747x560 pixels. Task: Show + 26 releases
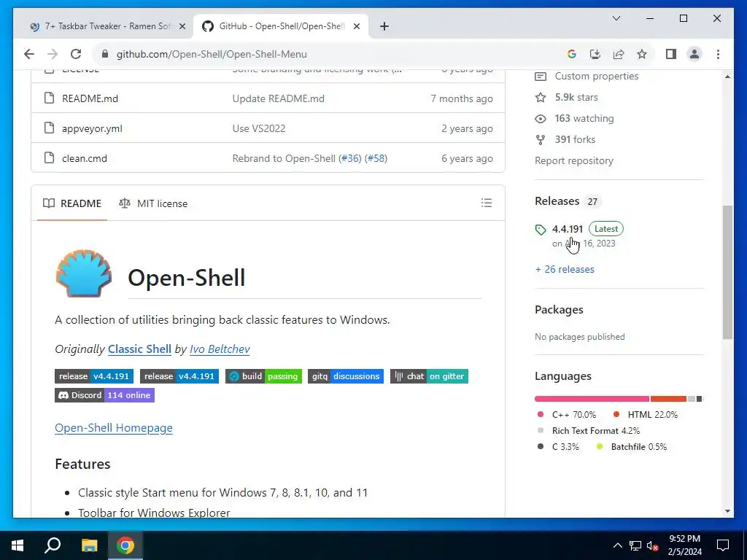pos(565,270)
